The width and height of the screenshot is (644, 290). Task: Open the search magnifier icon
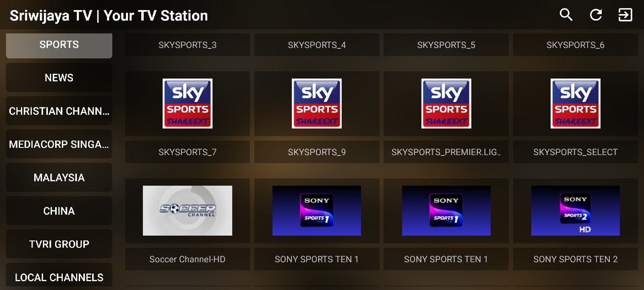(566, 15)
